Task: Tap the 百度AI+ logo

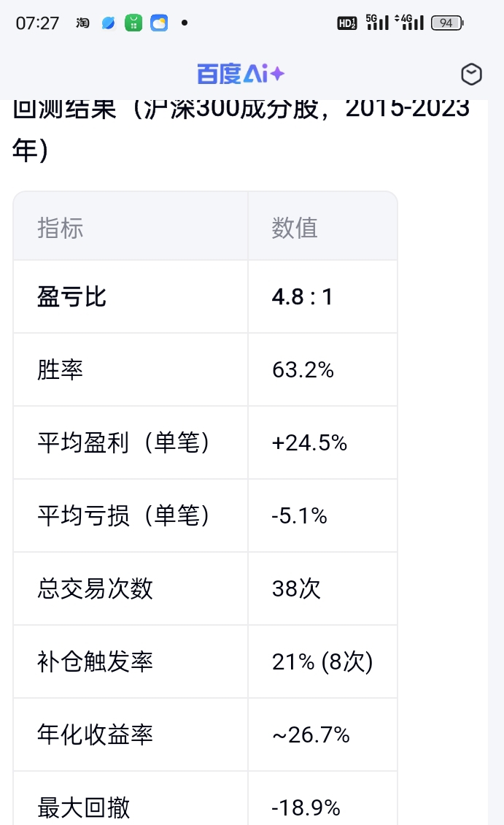Action: (x=241, y=74)
